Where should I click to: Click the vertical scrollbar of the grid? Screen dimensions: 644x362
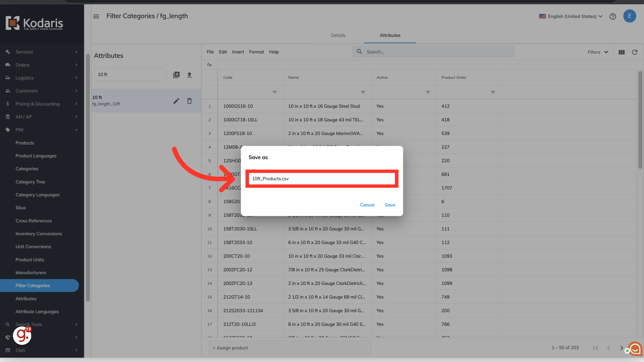[x=640, y=121]
